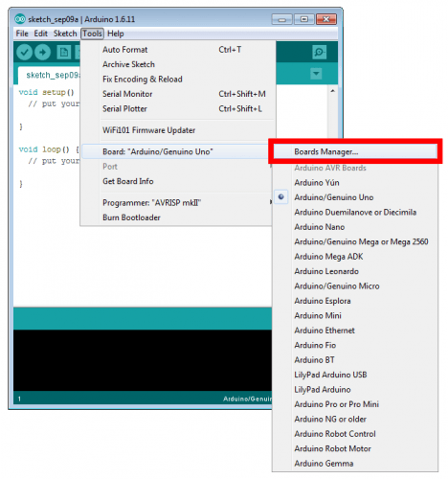Viewport: 448px width, 479px height.
Task: Choose Arduino Pro or Pro Mini
Action: (x=355, y=404)
